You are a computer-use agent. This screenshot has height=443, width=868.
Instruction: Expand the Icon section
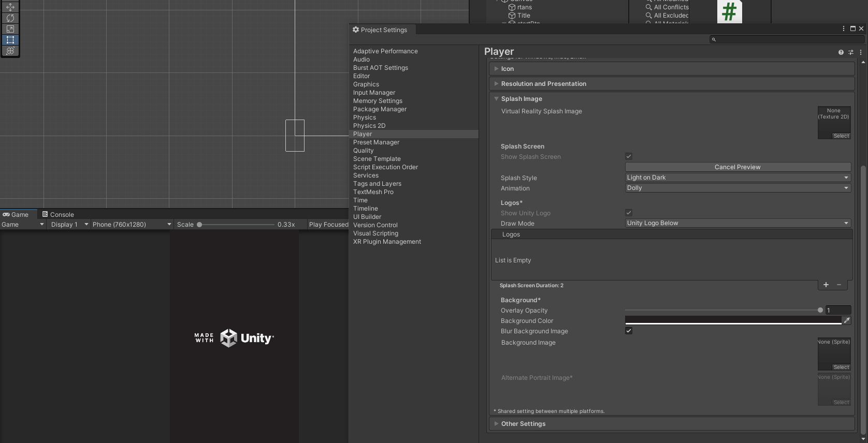(x=672, y=69)
